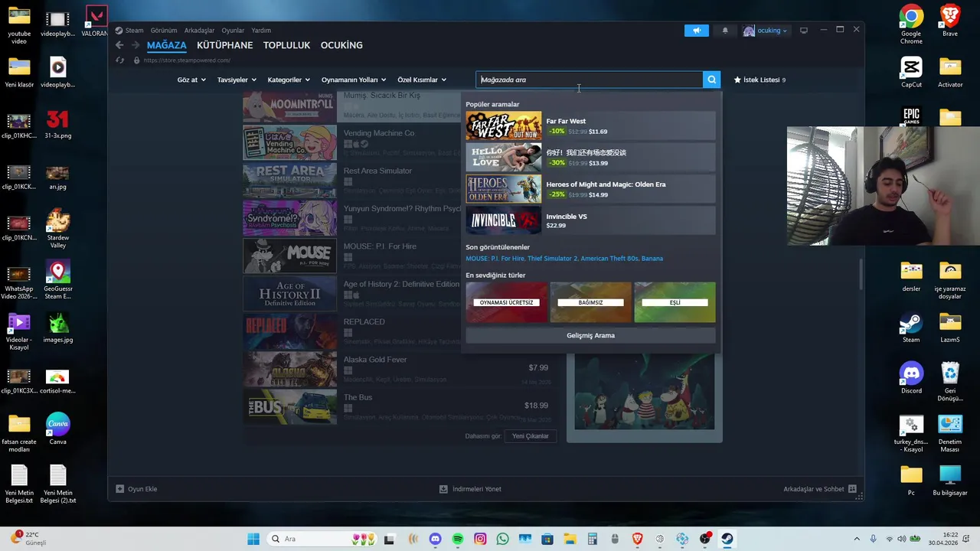Expand Tavsiyeler dropdown
This screenshot has height=551, width=980.
(x=237, y=80)
